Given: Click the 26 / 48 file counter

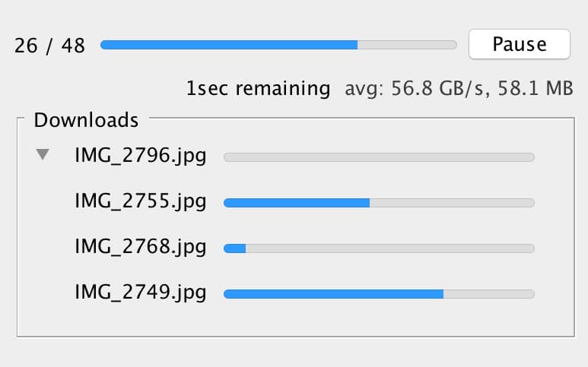Looking at the screenshot, I should pos(49,46).
